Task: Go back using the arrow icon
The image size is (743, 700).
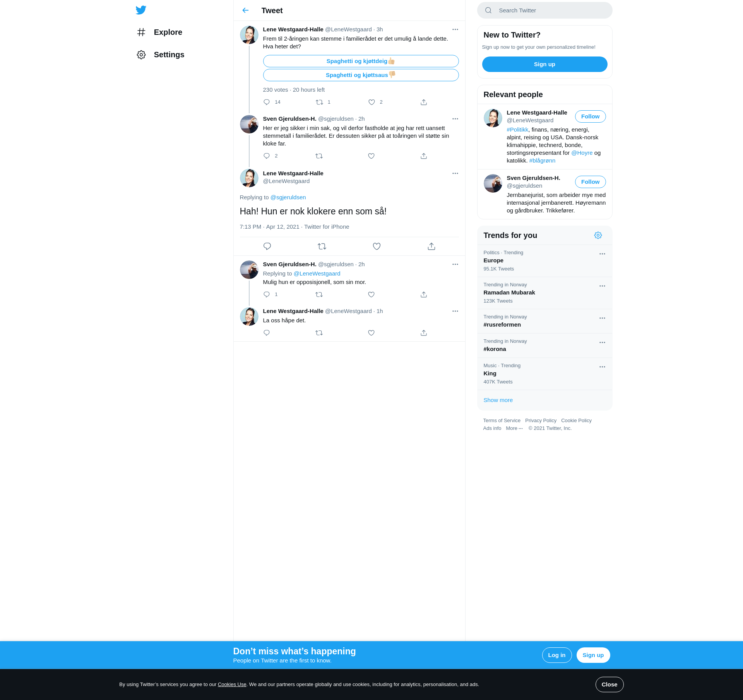Action: (245, 10)
